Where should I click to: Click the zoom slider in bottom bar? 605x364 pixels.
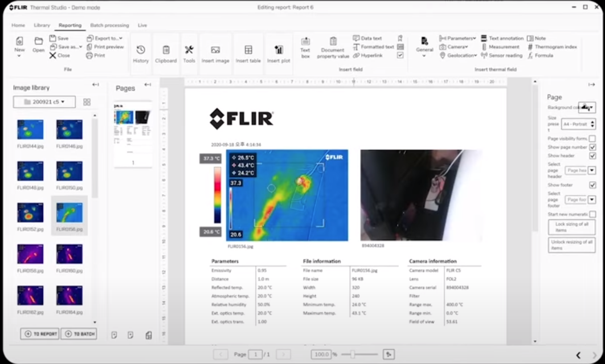[x=353, y=354]
